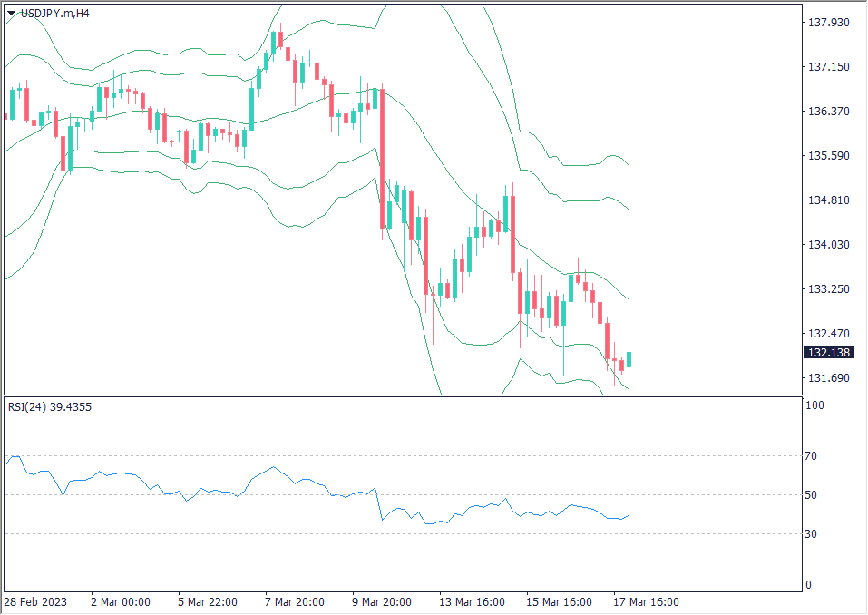Viewport: 868px width, 615px height.
Task: Click the USDJPY.m,H4 chart title
Action: coord(54,13)
